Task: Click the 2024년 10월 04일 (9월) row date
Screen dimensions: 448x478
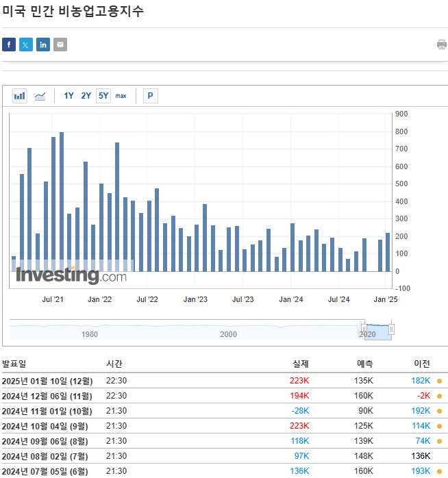Action: (x=45, y=427)
